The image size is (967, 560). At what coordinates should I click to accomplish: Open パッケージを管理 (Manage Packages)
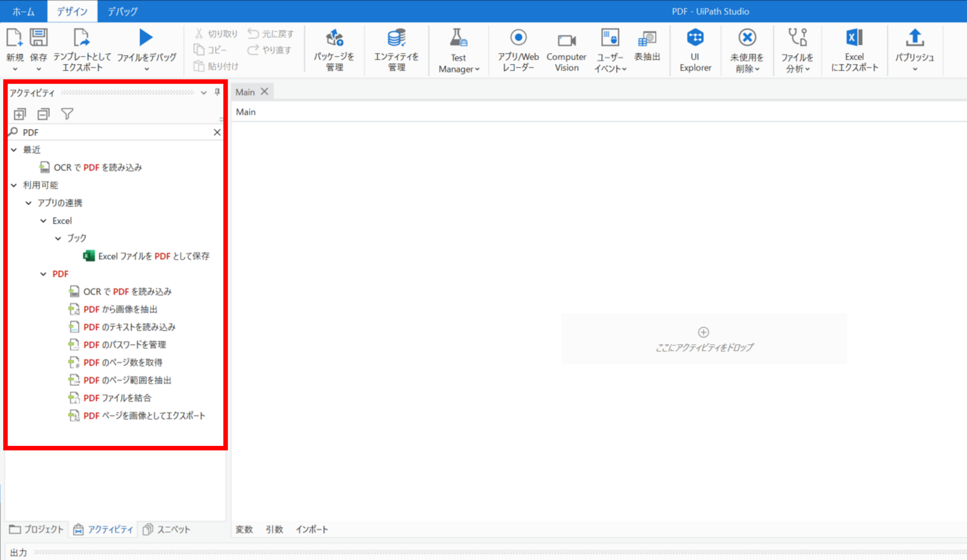pyautogui.click(x=334, y=50)
